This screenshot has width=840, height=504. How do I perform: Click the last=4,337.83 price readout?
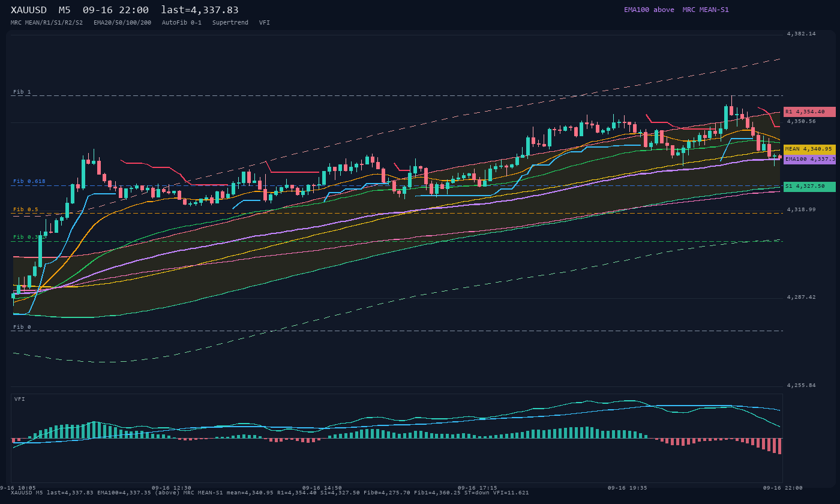200,10
